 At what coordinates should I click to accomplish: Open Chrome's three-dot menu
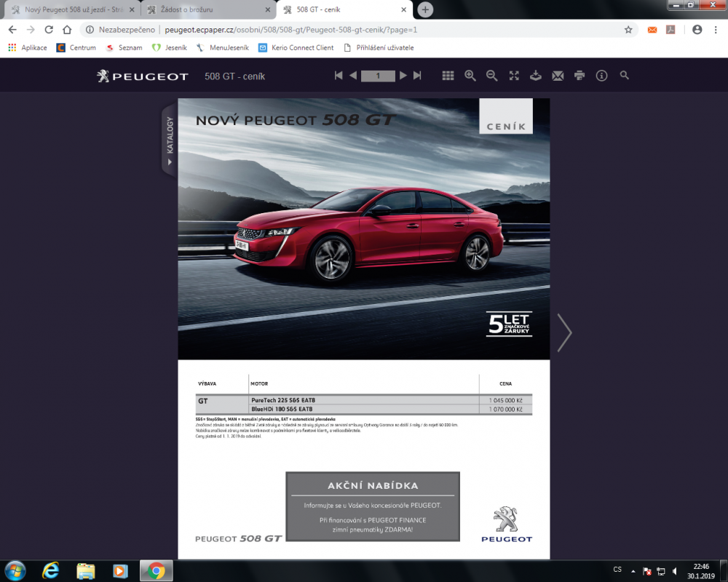[x=716, y=30]
